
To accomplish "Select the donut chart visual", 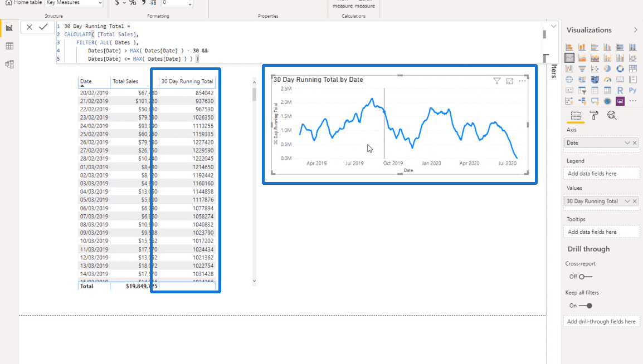I will [620, 69].
